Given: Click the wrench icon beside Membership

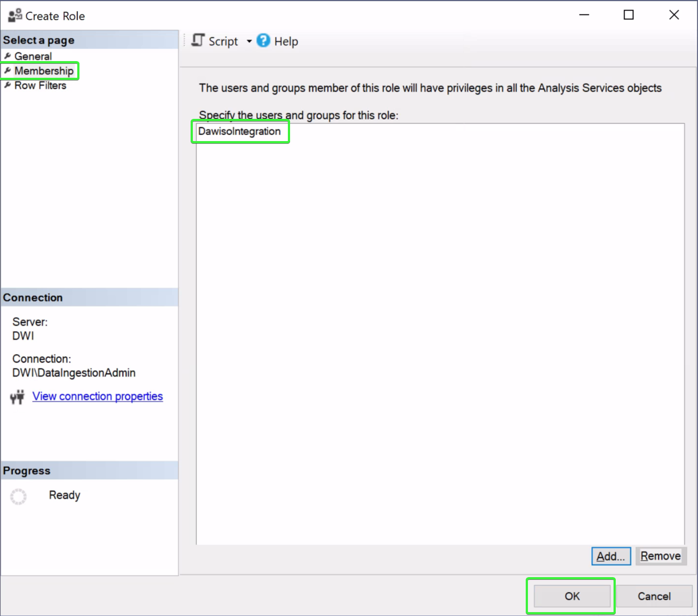Looking at the screenshot, I should [x=7, y=71].
